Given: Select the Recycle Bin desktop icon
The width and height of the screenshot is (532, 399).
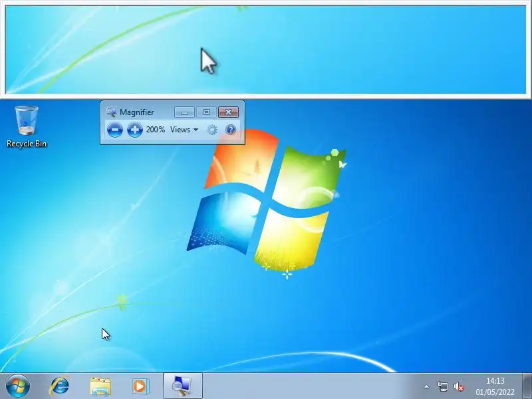Looking at the screenshot, I should 27,126.
